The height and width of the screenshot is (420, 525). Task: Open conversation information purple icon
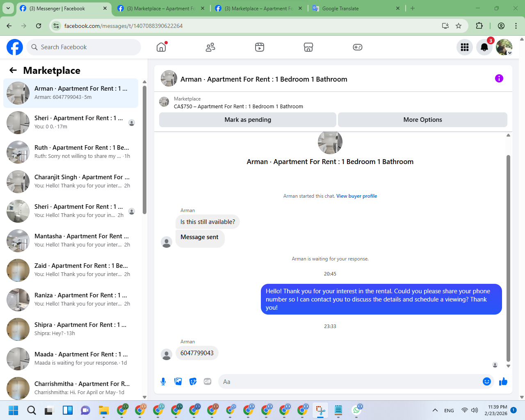(x=499, y=78)
